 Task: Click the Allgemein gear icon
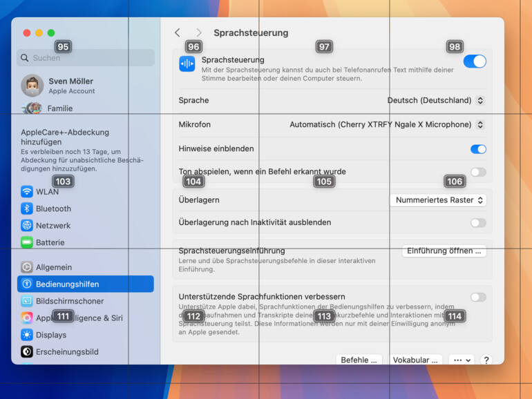point(27,267)
